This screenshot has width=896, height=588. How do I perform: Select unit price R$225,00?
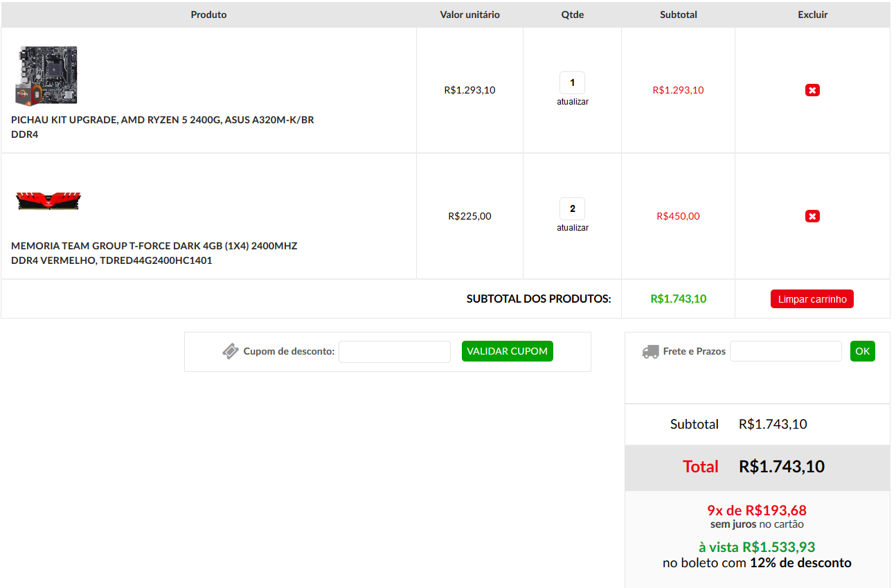[469, 216]
